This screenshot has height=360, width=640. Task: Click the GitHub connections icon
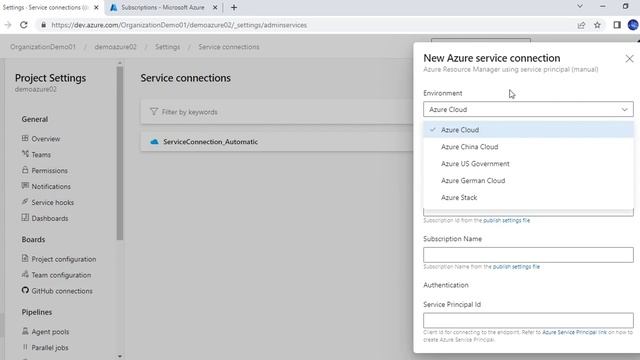coord(25,291)
